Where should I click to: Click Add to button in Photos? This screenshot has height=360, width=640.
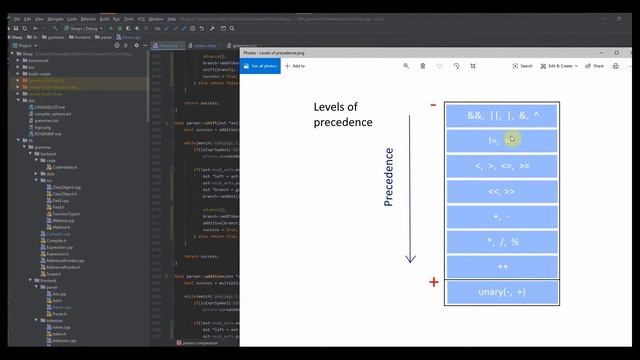click(x=295, y=66)
